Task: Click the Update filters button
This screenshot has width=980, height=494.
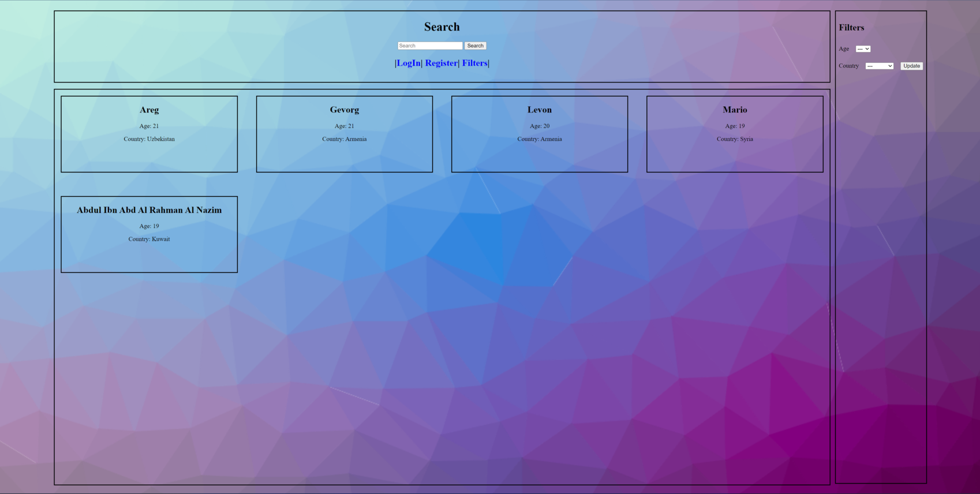Action: (911, 66)
